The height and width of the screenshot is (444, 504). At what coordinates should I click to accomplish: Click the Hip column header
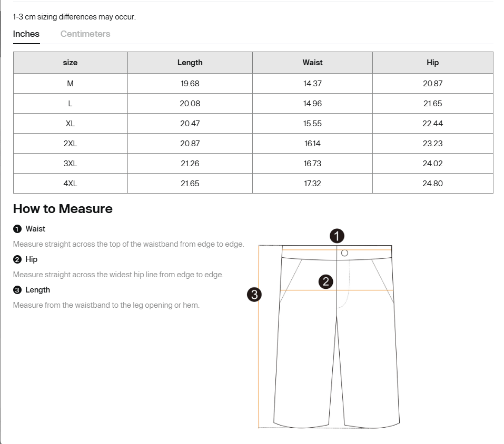coord(432,63)
